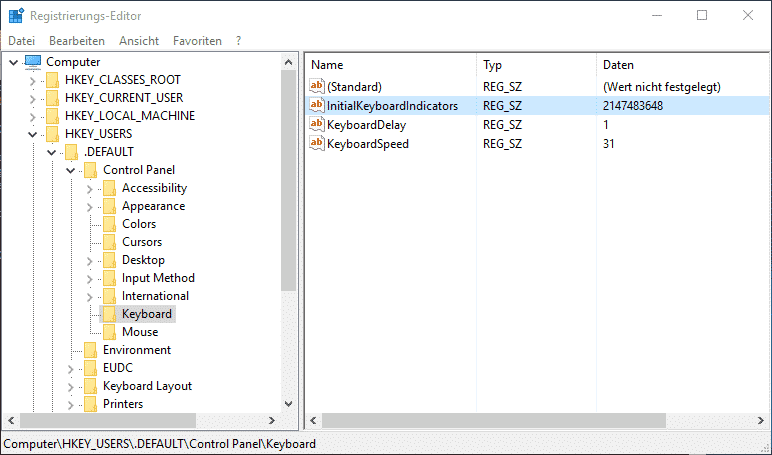Click the Cursors folder icon
Viewport: 772px width, 455px height.
110,242
